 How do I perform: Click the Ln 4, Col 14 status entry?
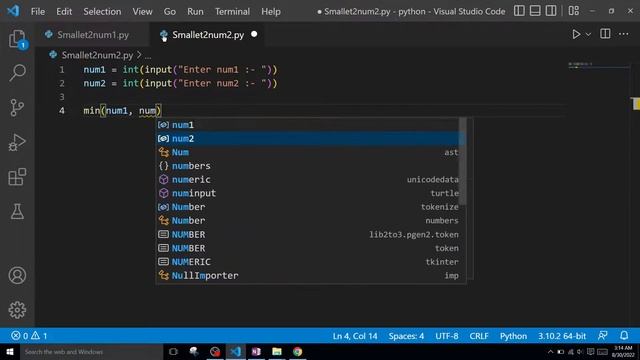point(355,336)
